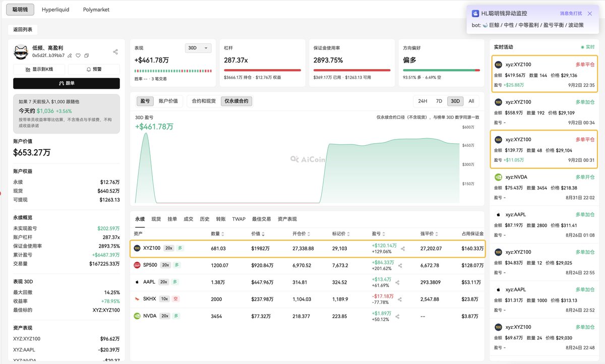Copy the wallet address 0x5d2f...b39bb7
Screen dimensions: 605x364
[87, 55]
